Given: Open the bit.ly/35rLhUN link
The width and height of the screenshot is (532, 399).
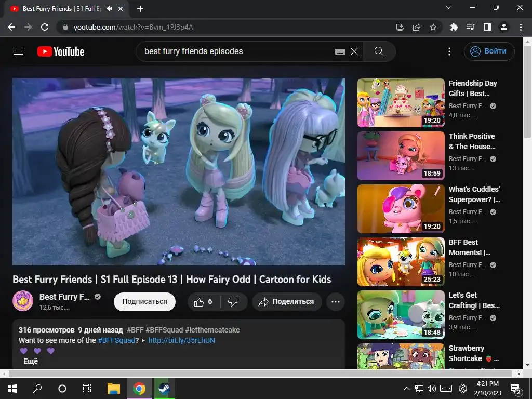Looking at the screenshot, I should pos(181,340).
